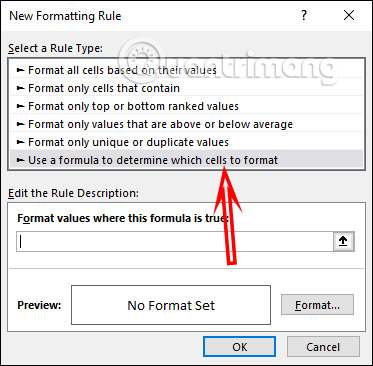Click arrow bullet beside 'Format only cells that contain'
The image size is (373, 366).
click(x=20, y=88)
